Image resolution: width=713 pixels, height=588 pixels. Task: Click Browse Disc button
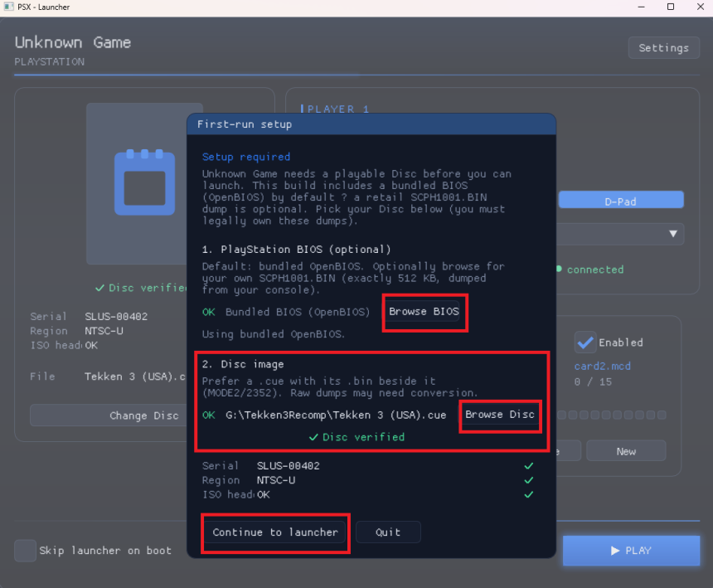tap(499, 415)
